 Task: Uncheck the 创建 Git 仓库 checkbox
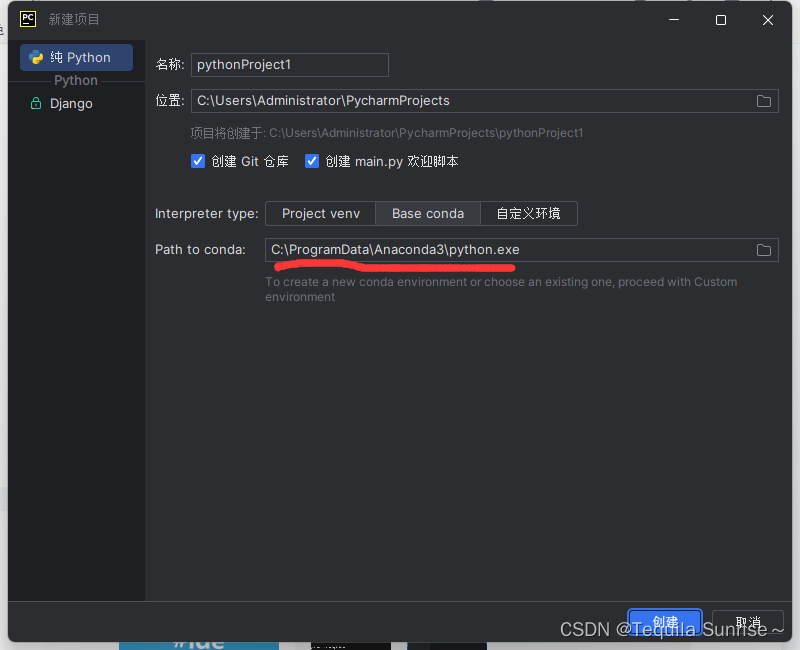click(x=198, y=160)
